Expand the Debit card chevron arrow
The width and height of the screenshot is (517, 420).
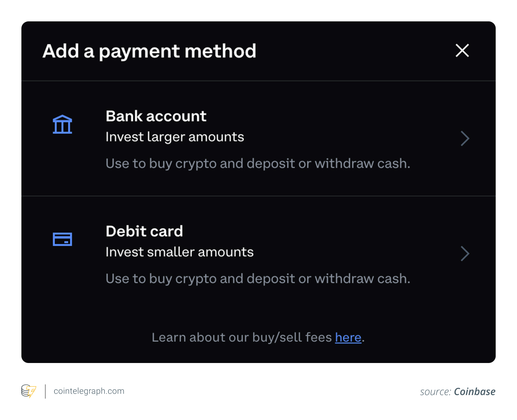pos(465,254)
